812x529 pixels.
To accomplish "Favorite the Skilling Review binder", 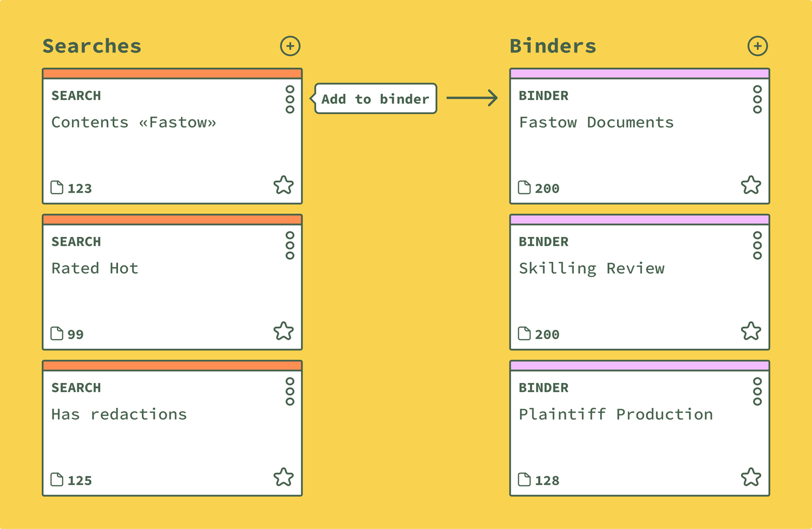I will pos(751,331).
